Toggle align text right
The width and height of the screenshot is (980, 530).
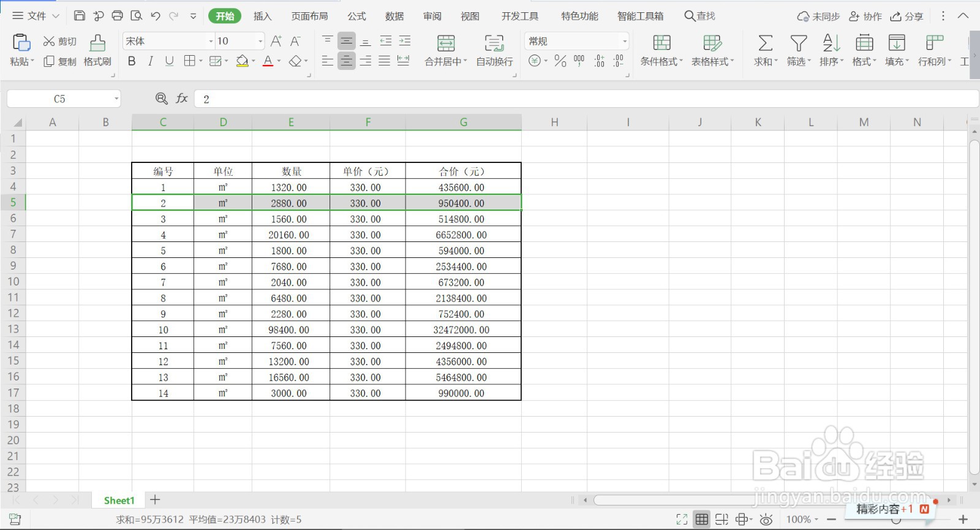pyautogui.click(x=366, y=61)
